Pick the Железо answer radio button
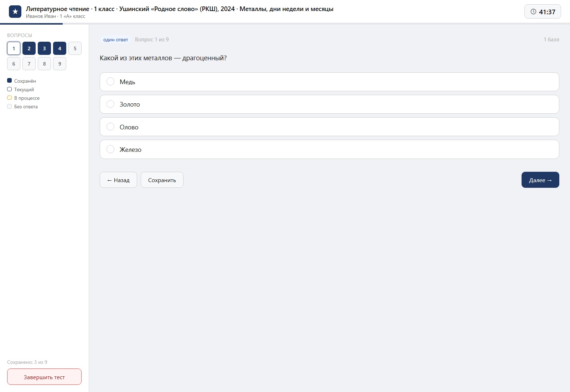Screen dimensions: 570x392 click(x=110, y=149)
